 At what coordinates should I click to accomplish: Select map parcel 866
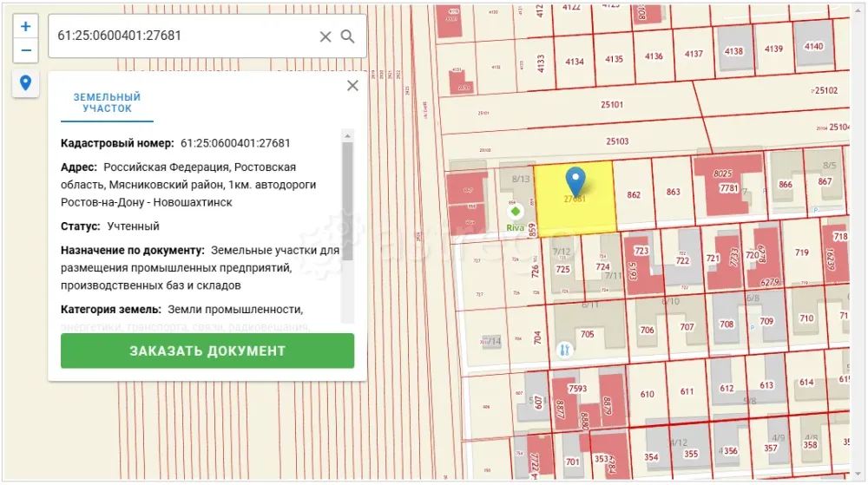pyautogui.click(x=786, y=184)
